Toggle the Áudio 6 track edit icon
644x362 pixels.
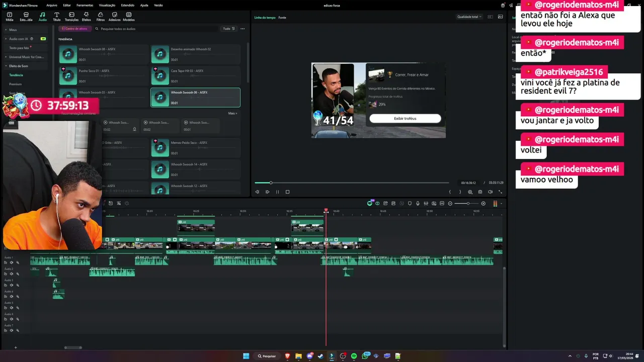(x=17, y=319)
